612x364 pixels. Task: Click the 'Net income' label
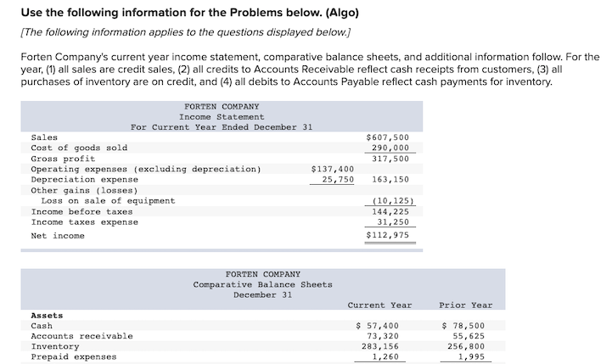click(58, 236)
